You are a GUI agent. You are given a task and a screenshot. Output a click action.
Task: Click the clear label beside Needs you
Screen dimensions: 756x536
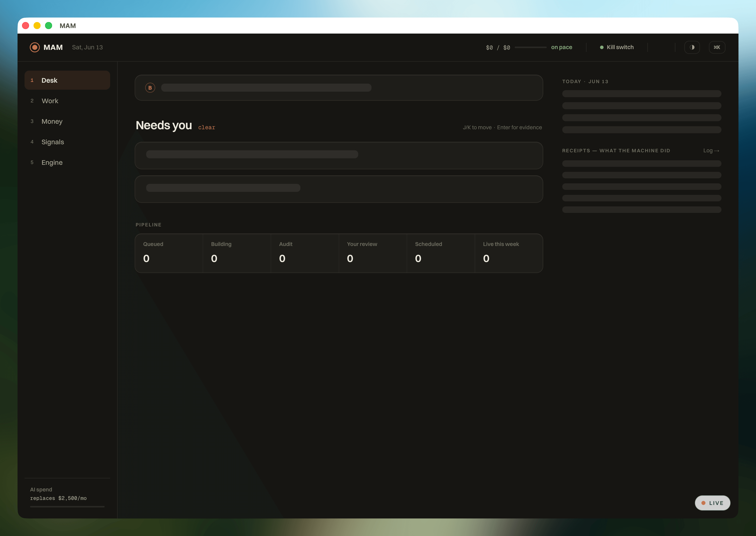[x=207, y=127]
